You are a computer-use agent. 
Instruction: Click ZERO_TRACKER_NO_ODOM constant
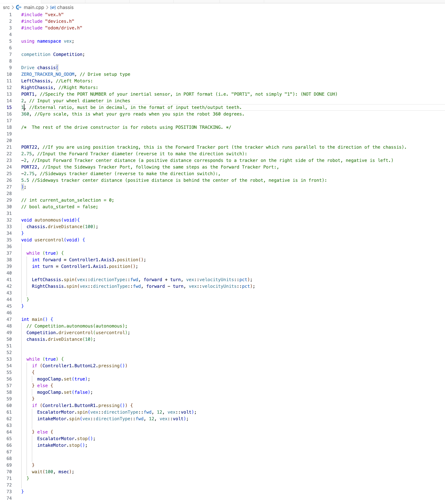point(48,74)
